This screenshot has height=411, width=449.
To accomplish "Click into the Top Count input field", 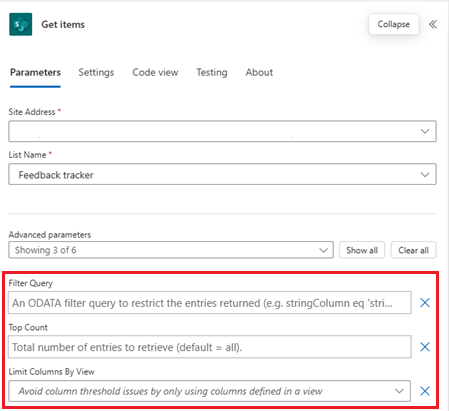I will (210, 347).
